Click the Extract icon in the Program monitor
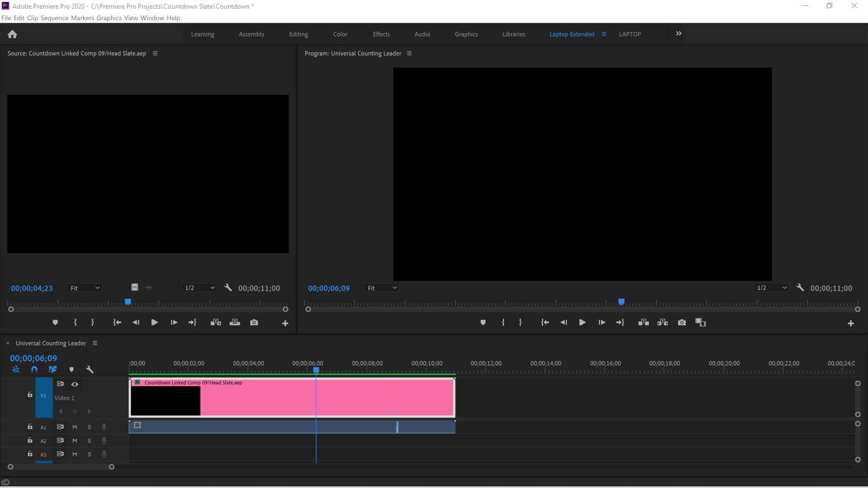The width and height of the screenshot is (868, 488). coord(662,322)
